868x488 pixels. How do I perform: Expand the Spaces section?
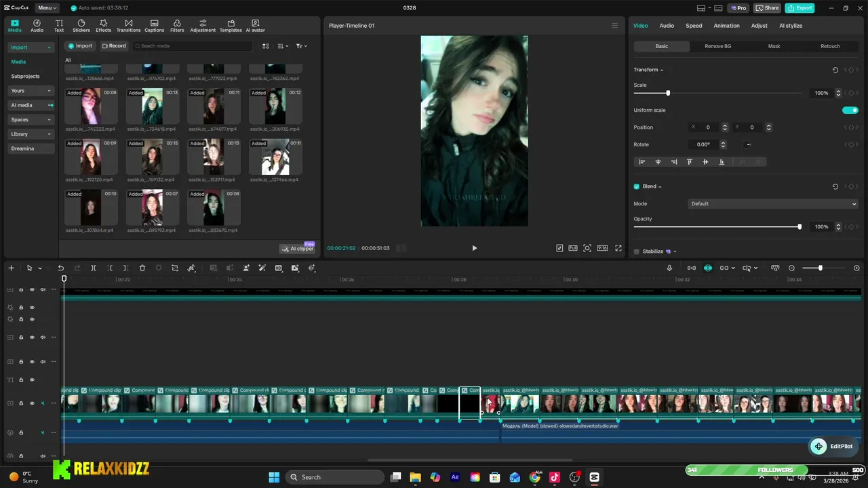(31, 120)
